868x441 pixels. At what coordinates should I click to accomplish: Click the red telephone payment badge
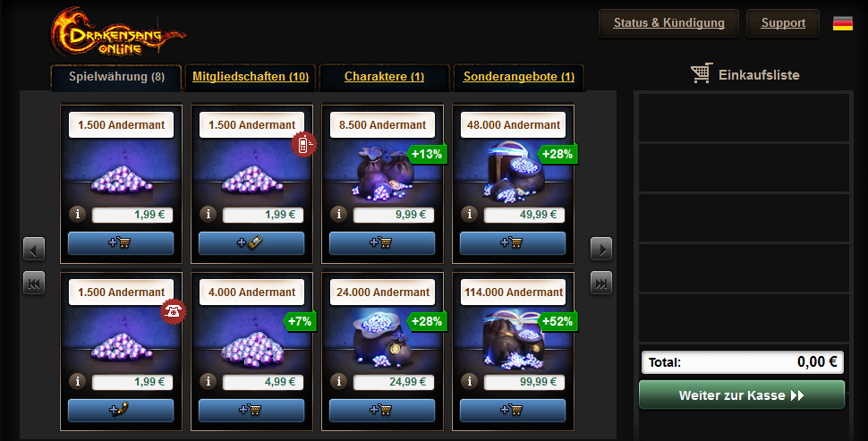pos(174,311)
